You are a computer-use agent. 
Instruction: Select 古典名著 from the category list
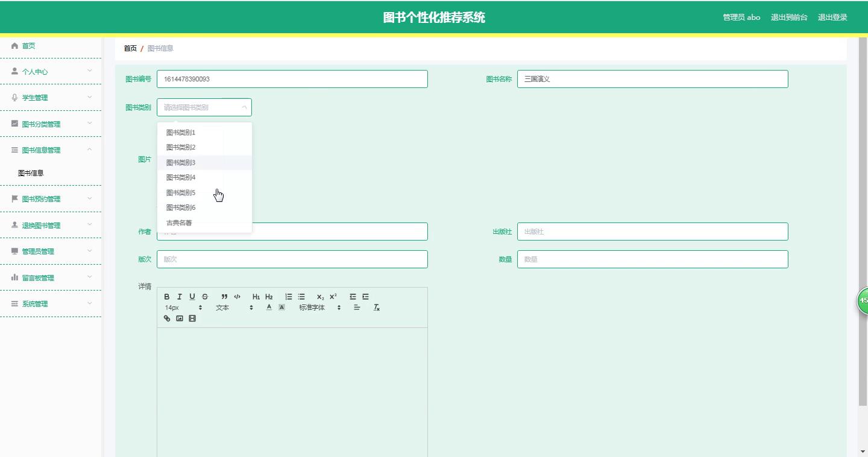point(179,223)
